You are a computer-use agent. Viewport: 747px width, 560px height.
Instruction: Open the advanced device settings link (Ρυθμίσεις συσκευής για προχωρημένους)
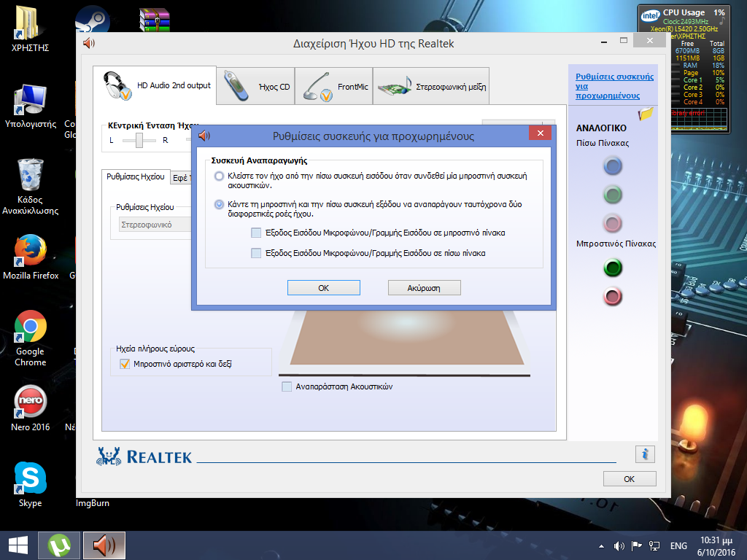[614, 86]
